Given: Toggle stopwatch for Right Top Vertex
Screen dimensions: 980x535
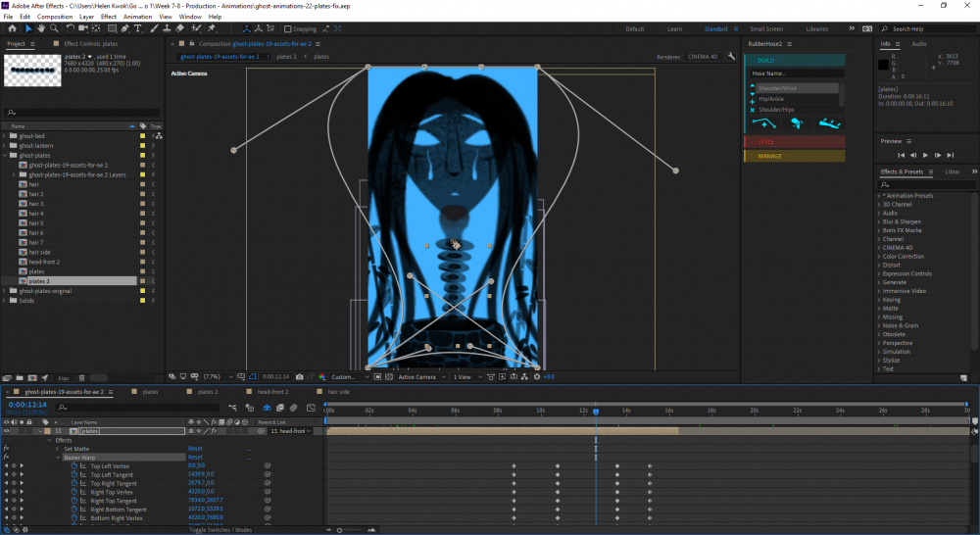Looking at the screenshot, I should (73, 492).
